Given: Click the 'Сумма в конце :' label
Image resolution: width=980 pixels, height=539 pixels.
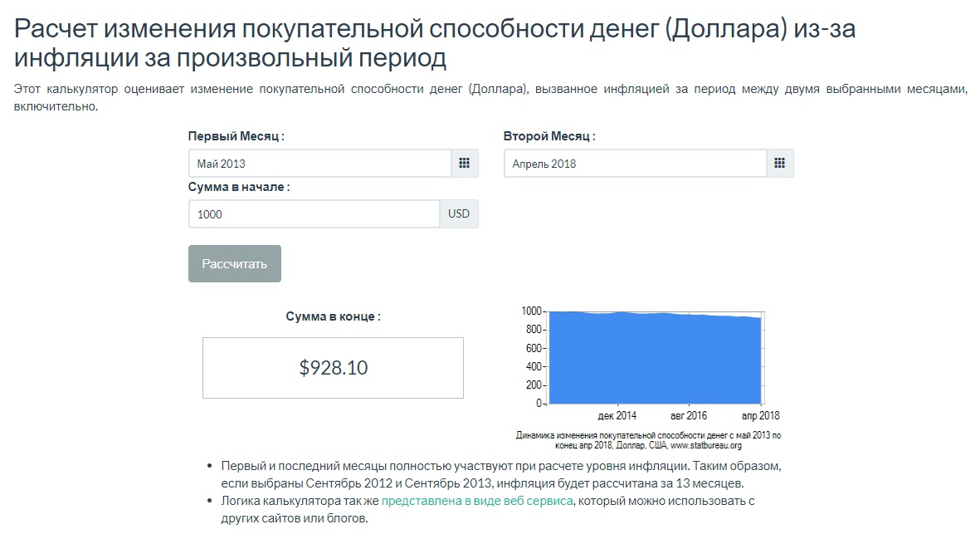Looking at the screenshot, I should pos(333,316).
